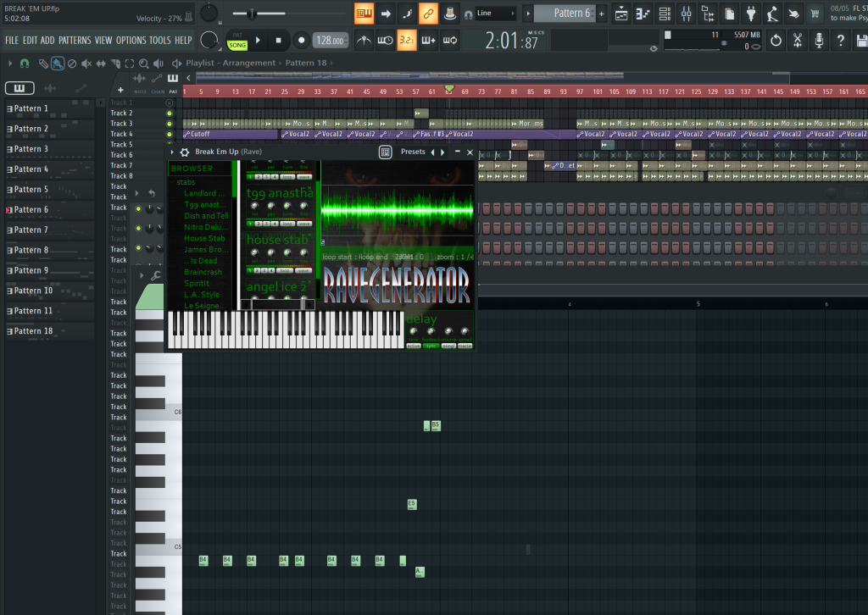Click the magnet snap icon in playlist
868x615 pixels.
coord(24,64)
